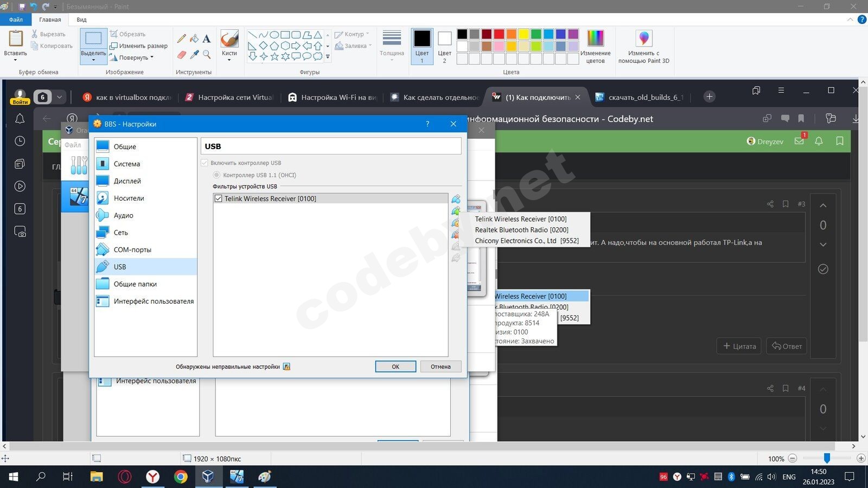
Task: Click 'Настройка сети Virtual' browser tab in pasted screenshot
Action: point(229,97)
